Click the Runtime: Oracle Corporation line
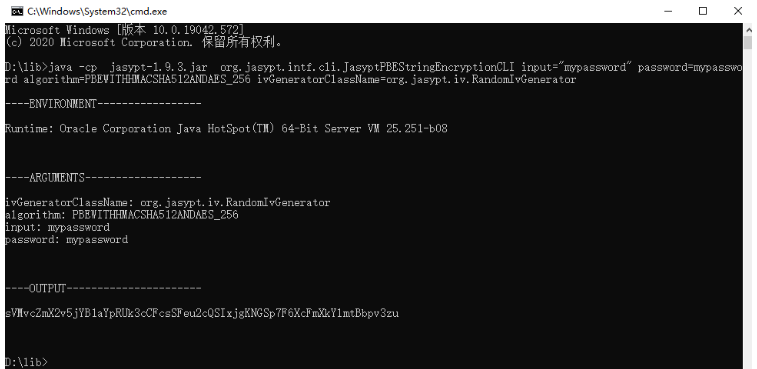Image resolution: width=757 pixels, height=369 pixels. (x=226, y=129)
